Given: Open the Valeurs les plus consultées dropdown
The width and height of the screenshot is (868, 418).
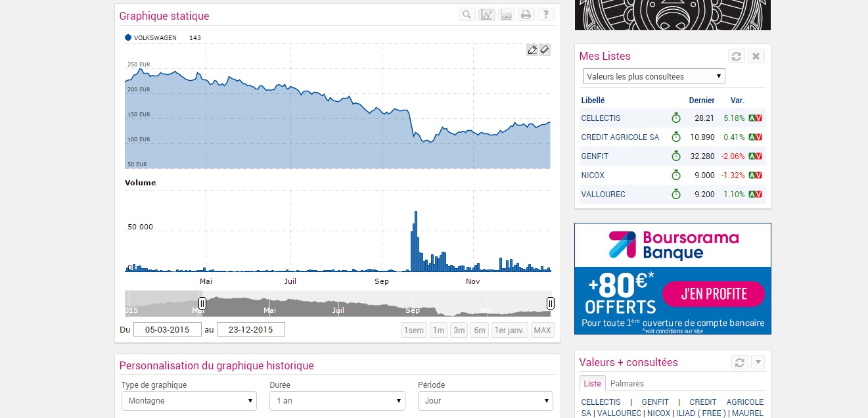Looking at the screenshot, I should tap(654, 77).
